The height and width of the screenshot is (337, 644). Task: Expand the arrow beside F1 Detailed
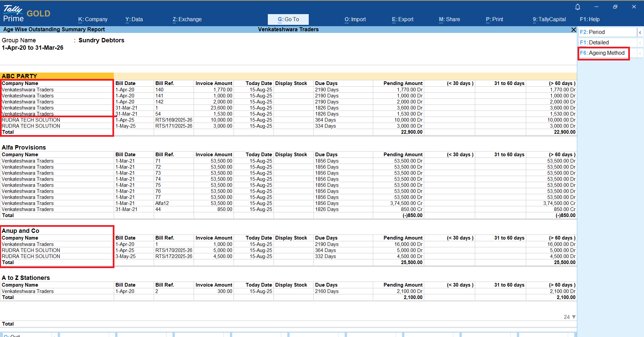[640, 43]
